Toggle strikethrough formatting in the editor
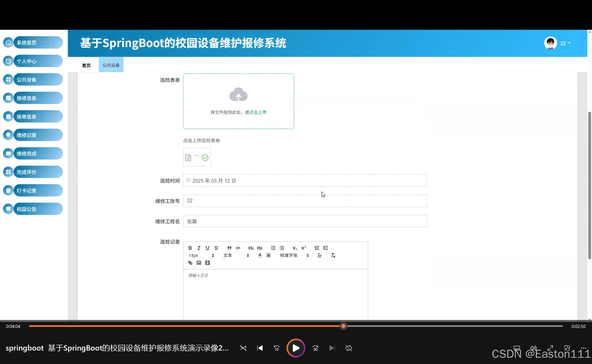The height and width of the screenshot is (364, 592). click(216, 248)
